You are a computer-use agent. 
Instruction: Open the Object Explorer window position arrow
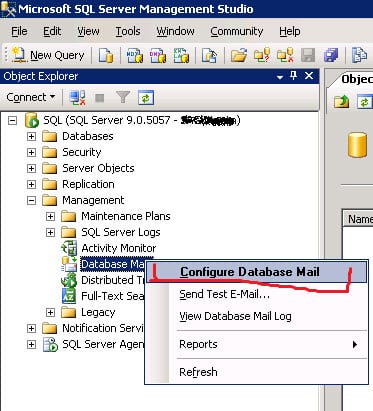[x=280, y=77]
